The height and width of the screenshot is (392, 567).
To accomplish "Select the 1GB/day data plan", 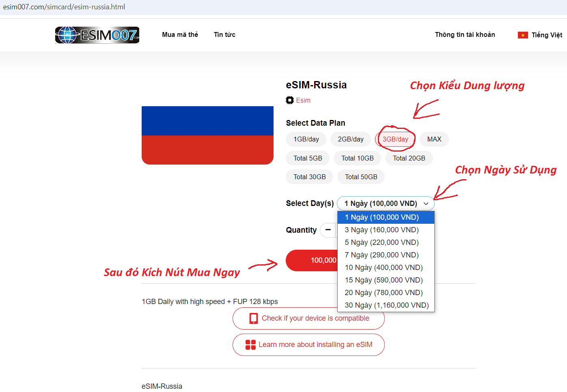I will point(306,139).
